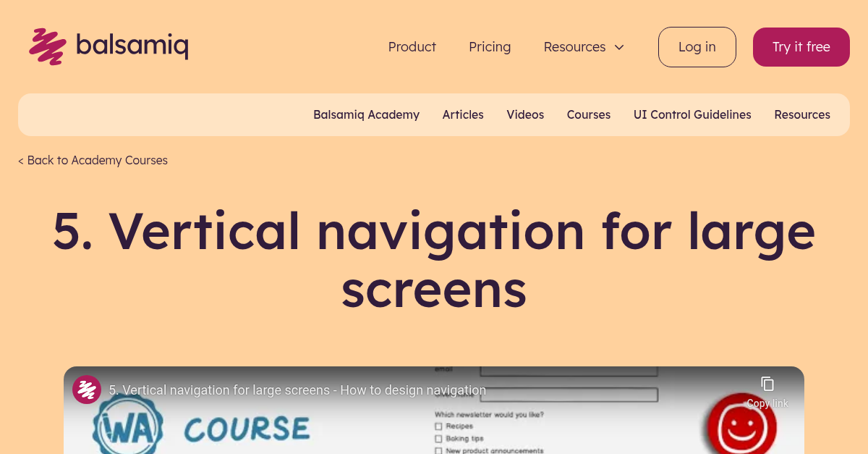Click the red smiley face icon in the video
868x454 pixels.
tap(741, 427)
